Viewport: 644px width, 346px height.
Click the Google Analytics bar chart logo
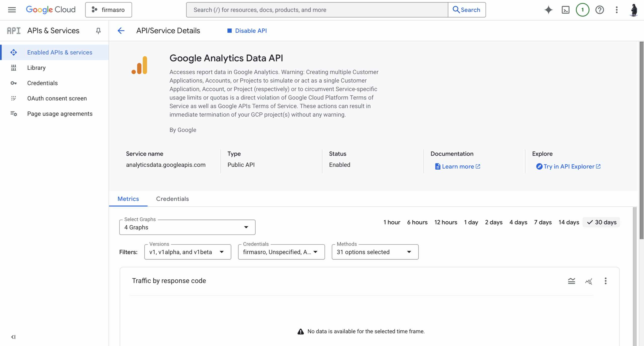(x=139, y=65)
